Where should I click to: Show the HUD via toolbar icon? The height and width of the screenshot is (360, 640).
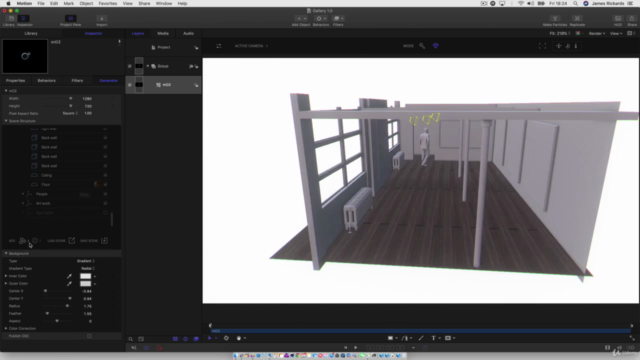tap(618, 18)
